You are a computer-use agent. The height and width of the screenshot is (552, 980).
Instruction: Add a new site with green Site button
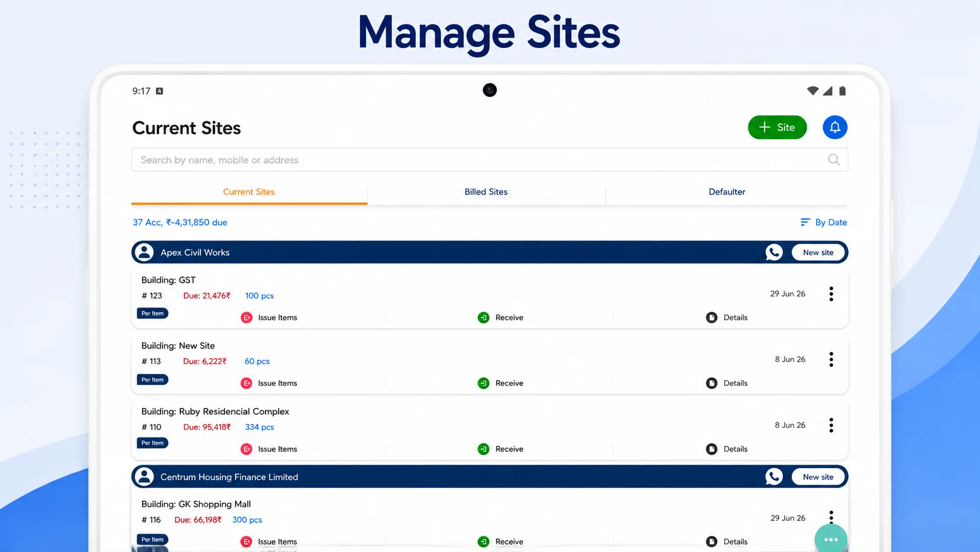click(777, 127)
